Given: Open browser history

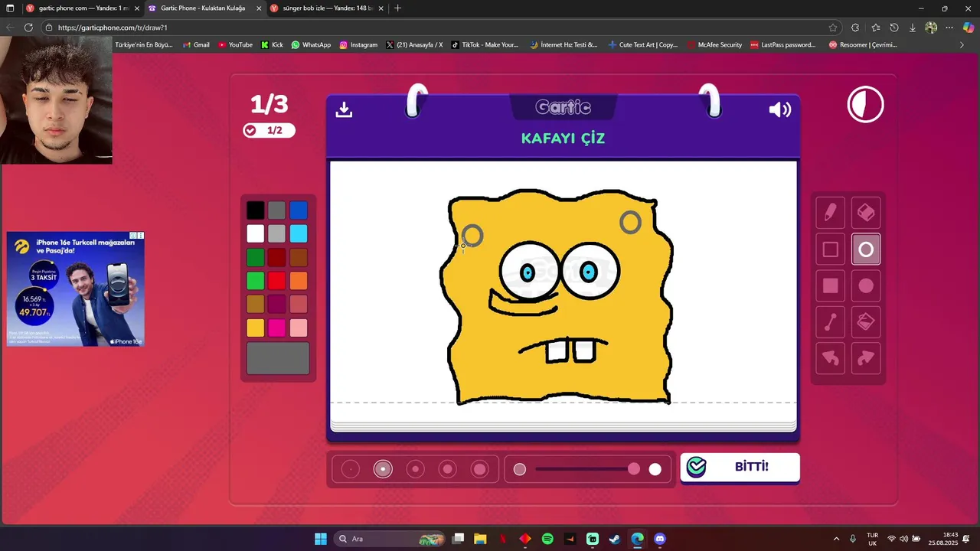Looking at the screenshot, I should click(894, 28).
